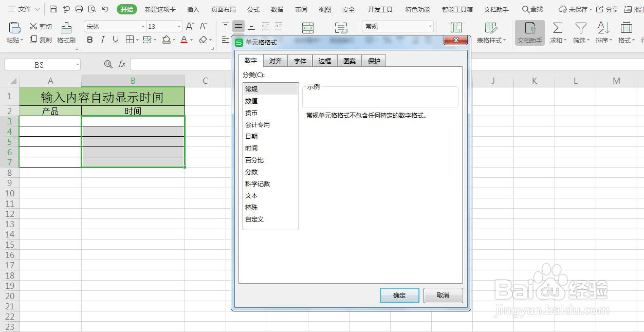The image size is (644, 332).
Task: Click the 查找 search button
Action: click(x=532, y=9)
